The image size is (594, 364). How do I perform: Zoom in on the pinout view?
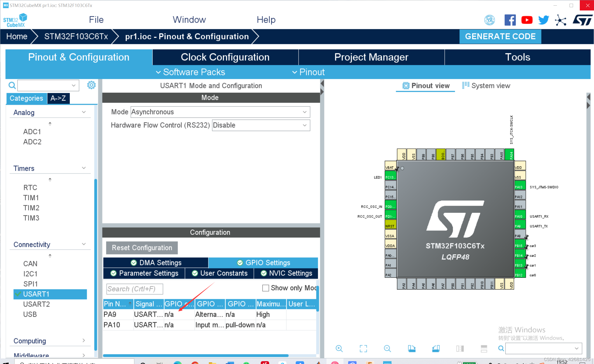tap(339, 348)
